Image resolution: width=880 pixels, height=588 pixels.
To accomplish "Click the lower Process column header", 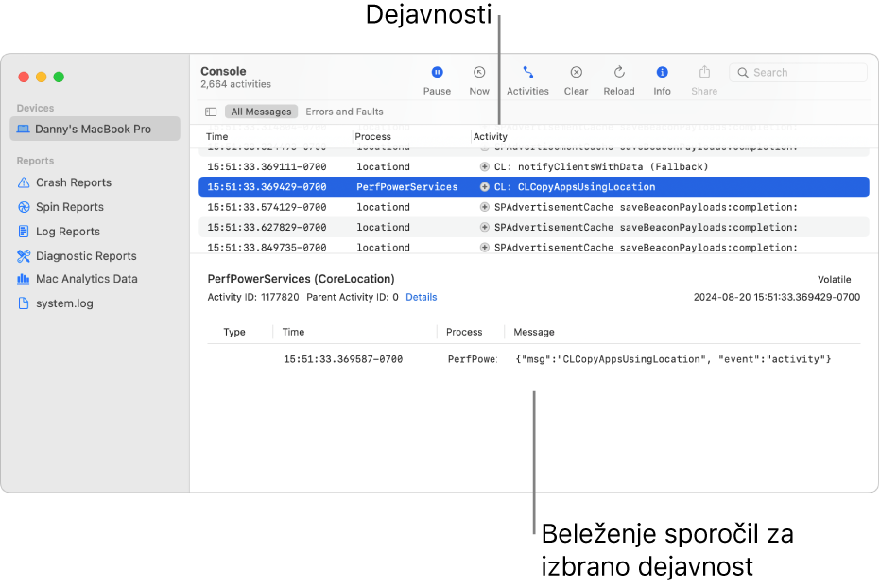I will coord(464,332).
